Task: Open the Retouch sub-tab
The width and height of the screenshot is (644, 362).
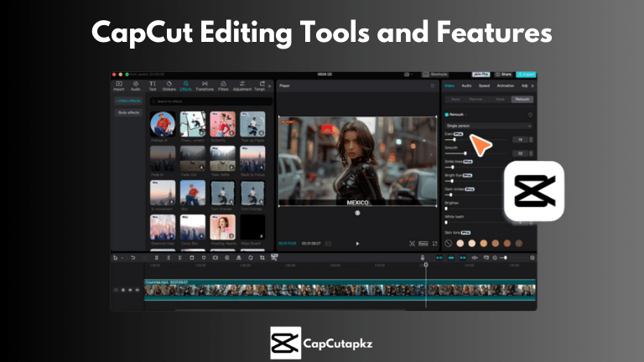Action: coord(522,100)
